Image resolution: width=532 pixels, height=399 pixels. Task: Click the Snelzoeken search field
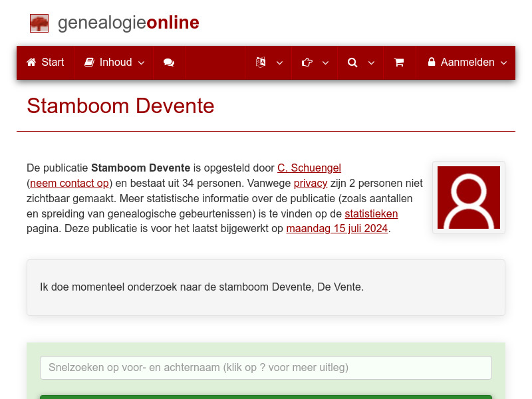click(266, 367)
